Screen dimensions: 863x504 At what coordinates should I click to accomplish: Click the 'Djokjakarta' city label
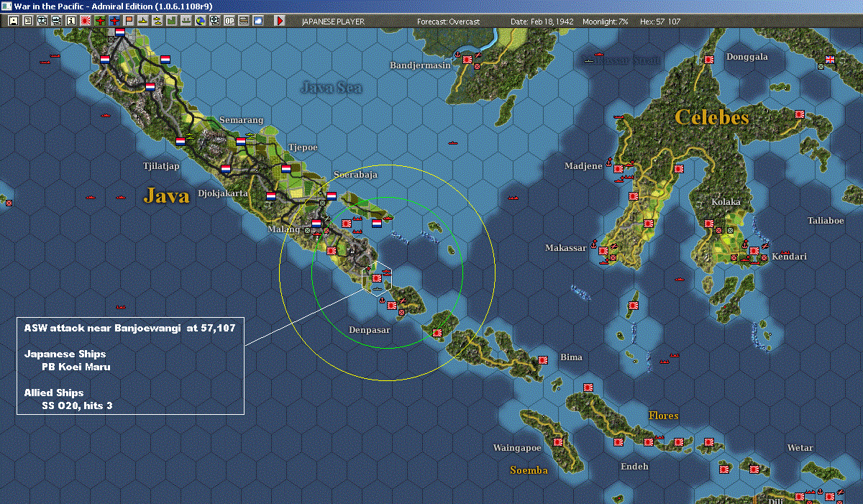[223, 193]
